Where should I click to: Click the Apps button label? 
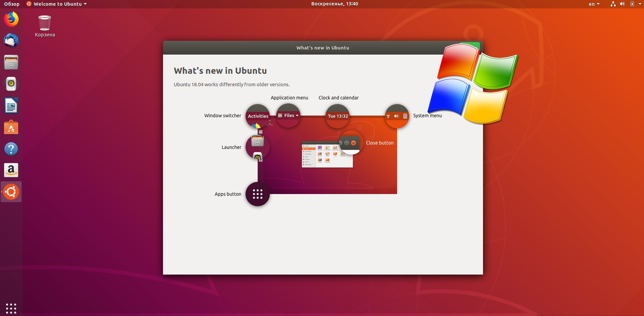click(x=228, y=194)
